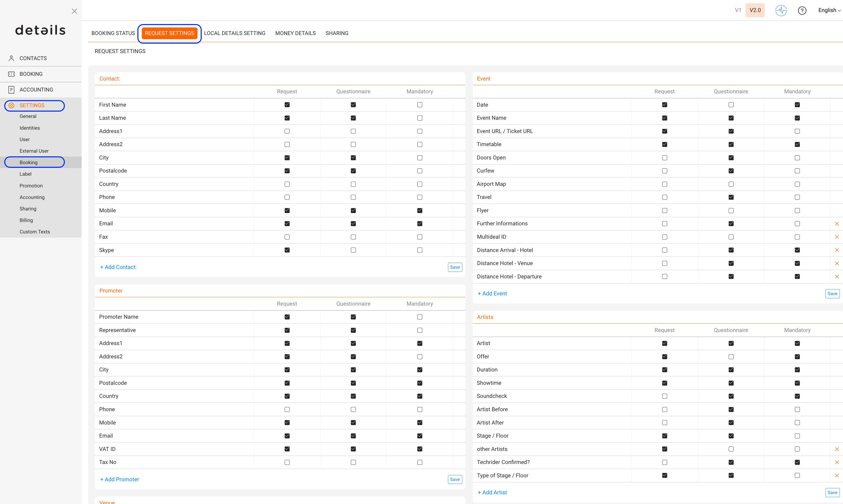Click the + Add Artist link
Viewport: 843px width, 504px height.
(x=492, y=492)
